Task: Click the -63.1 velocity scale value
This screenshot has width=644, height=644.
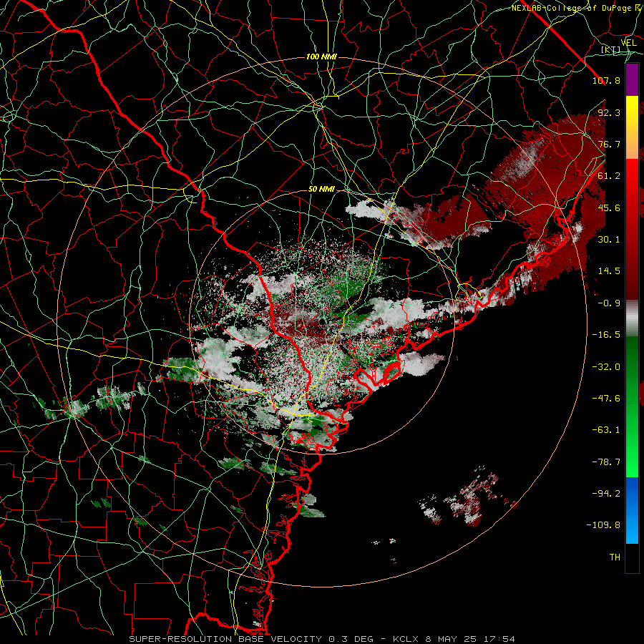Action: point(606,430)
